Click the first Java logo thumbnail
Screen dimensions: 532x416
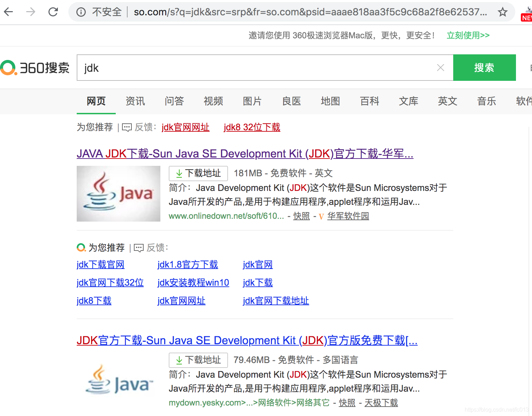click(119, 194)
